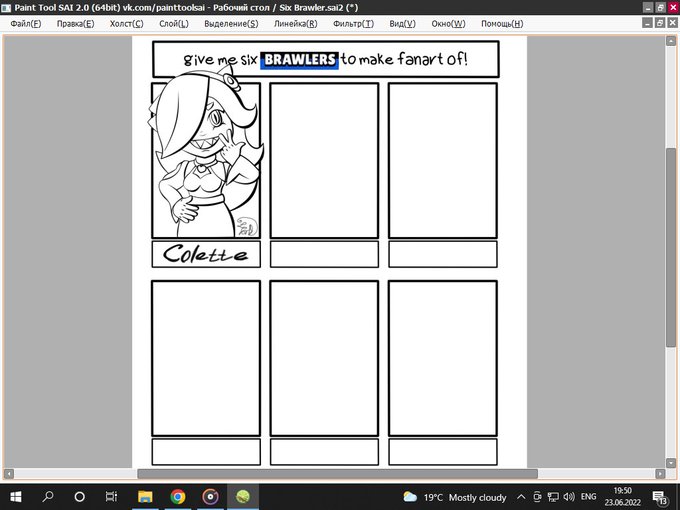Open the weather widget showing 19°C
The width and height of the screenshot is (680, 510).
pos(454,497)
